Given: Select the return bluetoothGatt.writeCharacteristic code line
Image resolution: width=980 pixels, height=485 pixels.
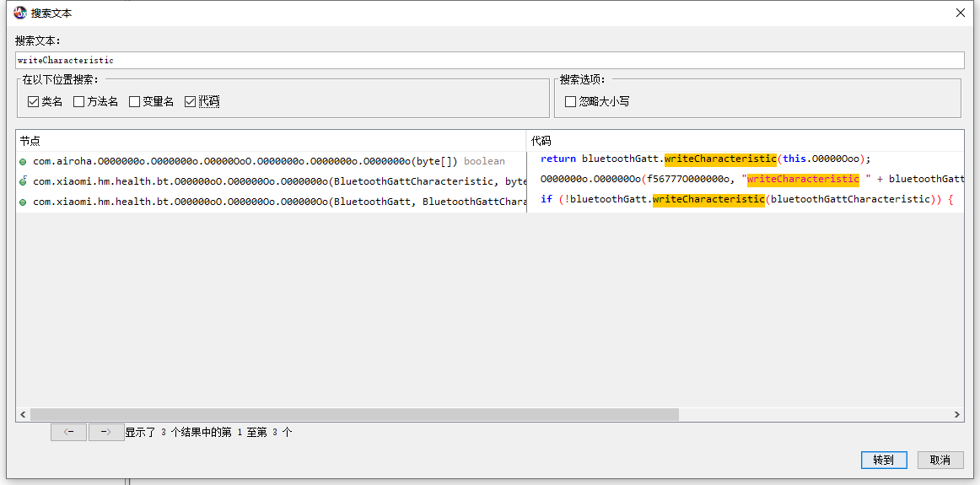Looking at the screenshot, I should point(705,159).
